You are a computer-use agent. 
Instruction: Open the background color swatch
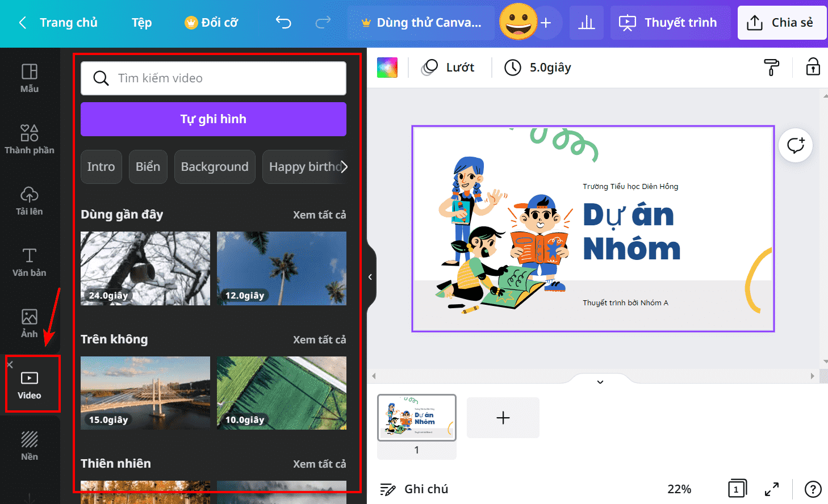(x=387, y=68)
